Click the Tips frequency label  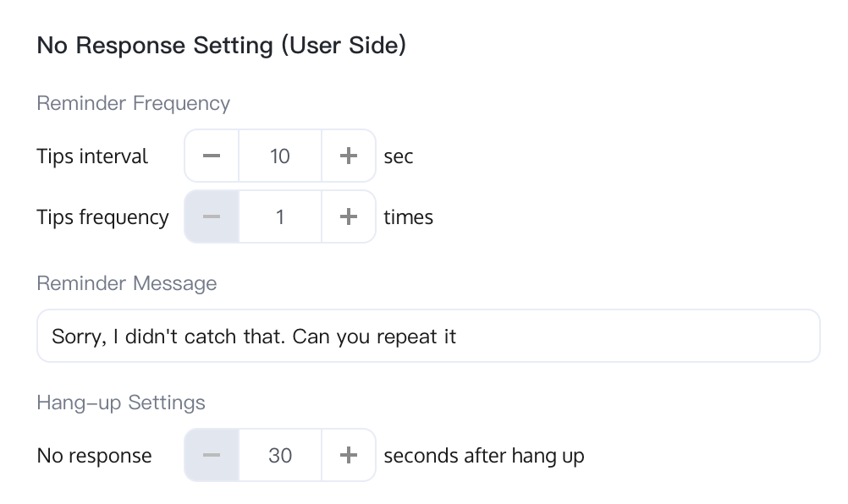coord(102,217)
